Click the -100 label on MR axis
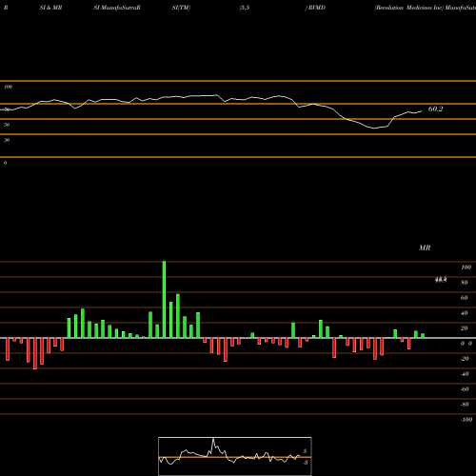 pyautogui.click(x=466, y=420)
